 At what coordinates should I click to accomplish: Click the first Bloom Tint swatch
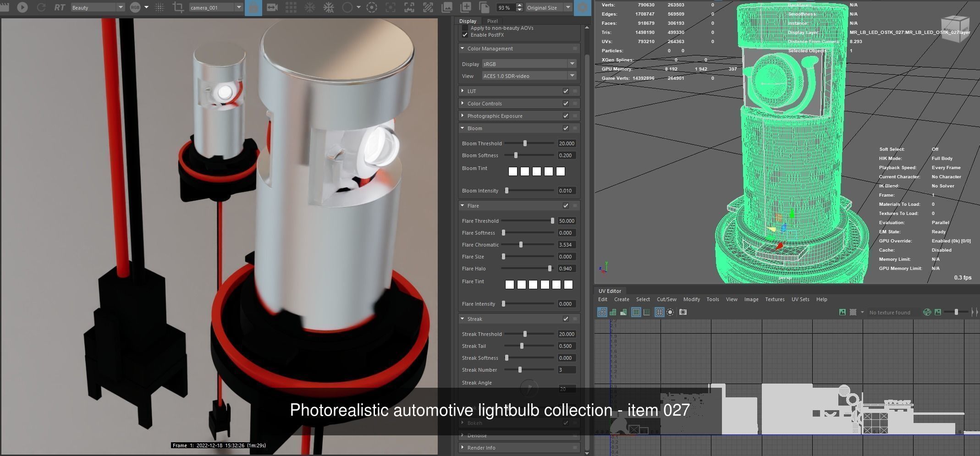click(x=513, y=171)
